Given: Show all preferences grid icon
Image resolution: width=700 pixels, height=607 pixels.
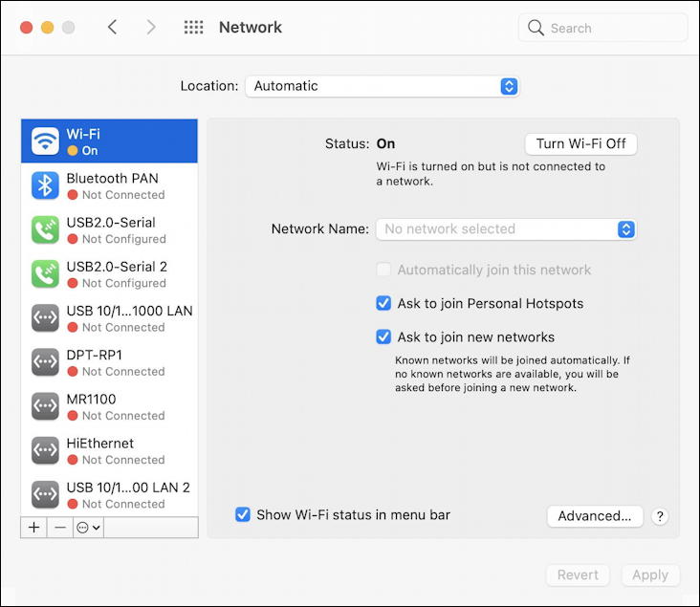Looking at the screenshot, I should 194,27.
